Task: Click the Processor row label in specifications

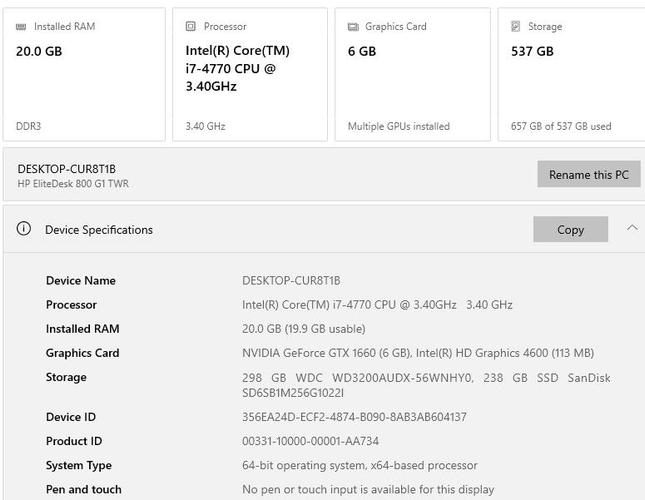Action: [x=71, y=305]
